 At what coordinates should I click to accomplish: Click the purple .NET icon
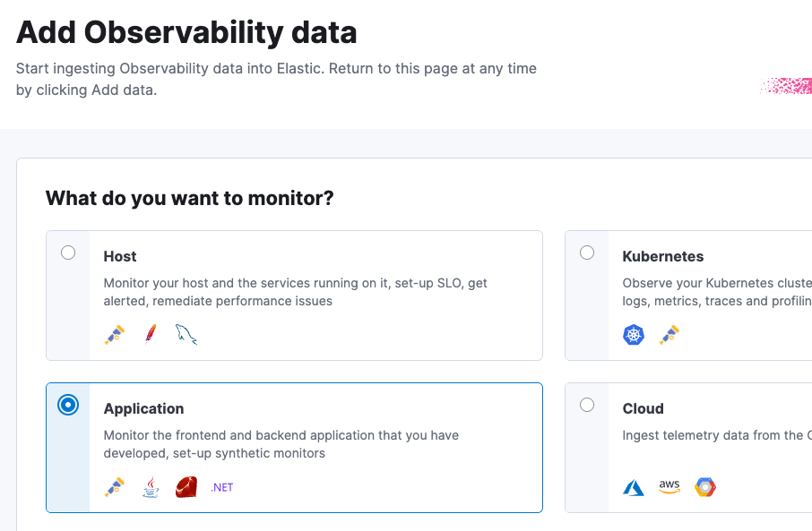pyautogui.click(x=222, y=487)
